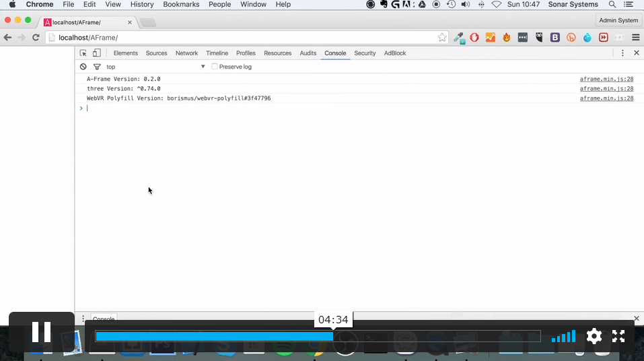644x361 pixels.
Task: Focus the console input prompt
Action: (x=359, y=108)
